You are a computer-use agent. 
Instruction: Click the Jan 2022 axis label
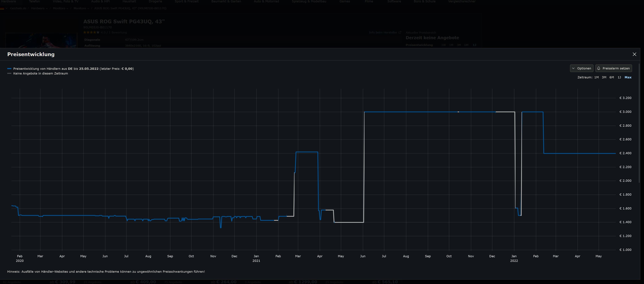[514, 258]
